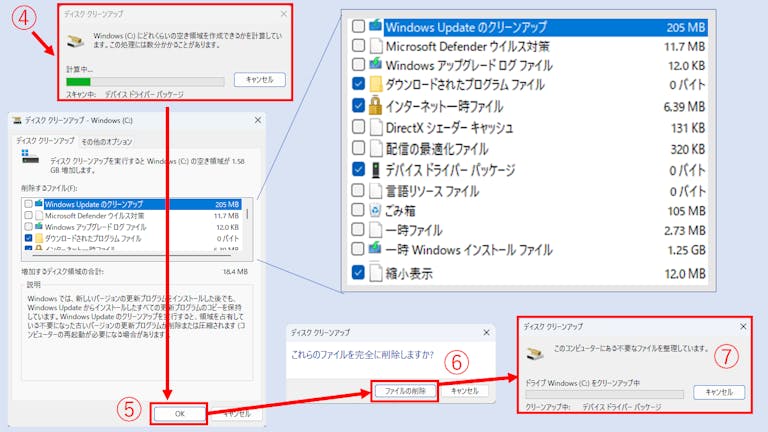
Task: Click the クリーンアップ中 progress bar
Action: pyautogui.click(x=604, y=394)
